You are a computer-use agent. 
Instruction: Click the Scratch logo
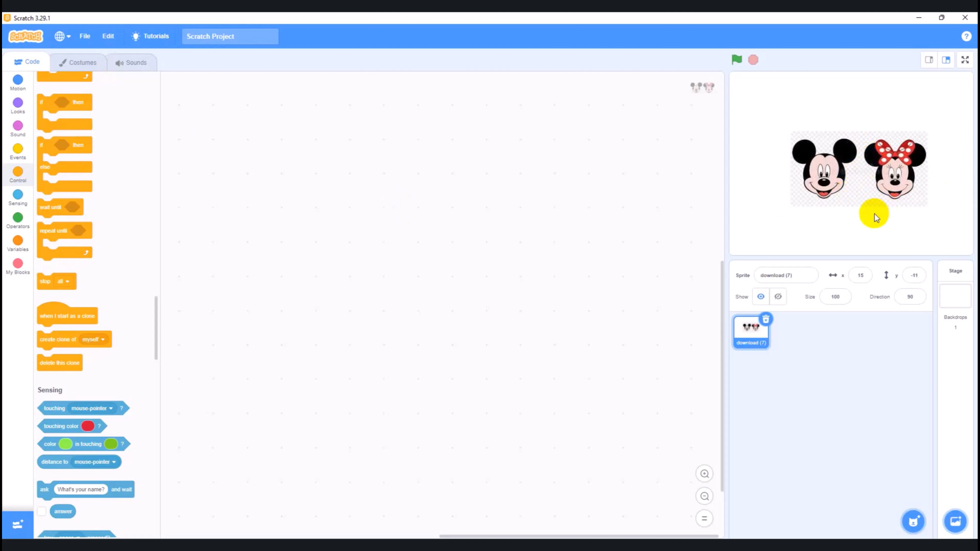click(26, 36)
